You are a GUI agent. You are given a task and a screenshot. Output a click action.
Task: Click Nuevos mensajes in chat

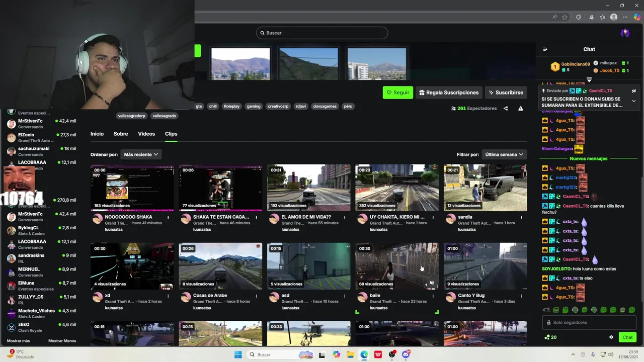588,158
